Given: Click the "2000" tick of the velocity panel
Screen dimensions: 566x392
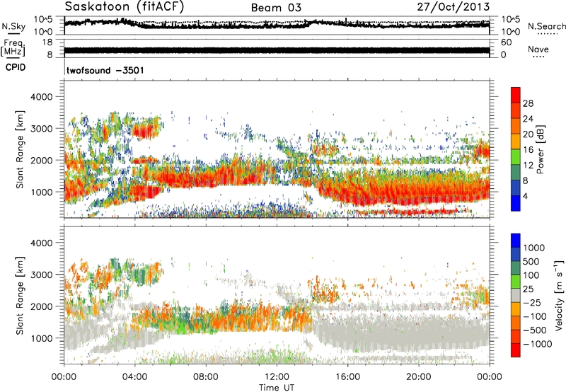Looking at the screenshot, I should [x=41, y=306].
